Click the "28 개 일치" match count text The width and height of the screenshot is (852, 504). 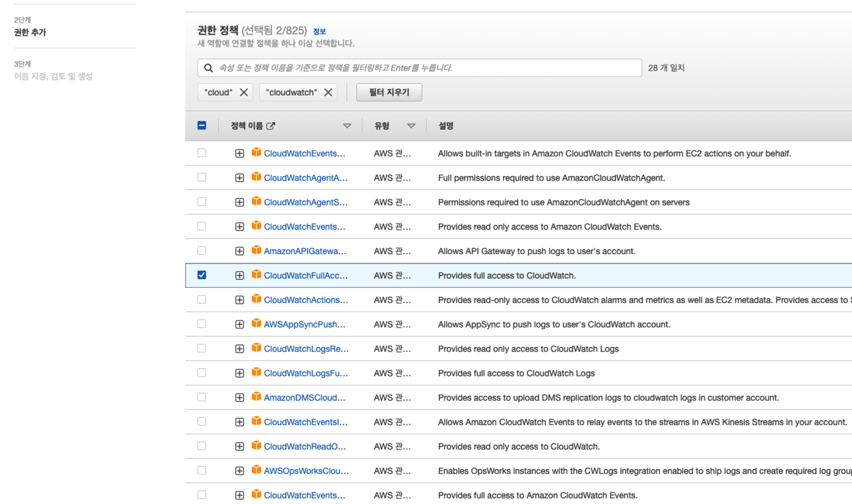666,68
